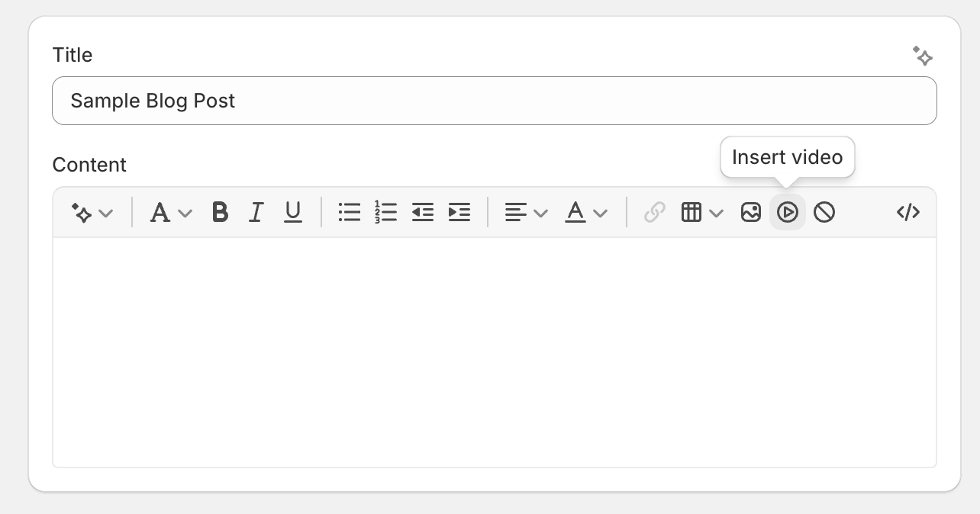Click the outdent icon

[423, 212]
